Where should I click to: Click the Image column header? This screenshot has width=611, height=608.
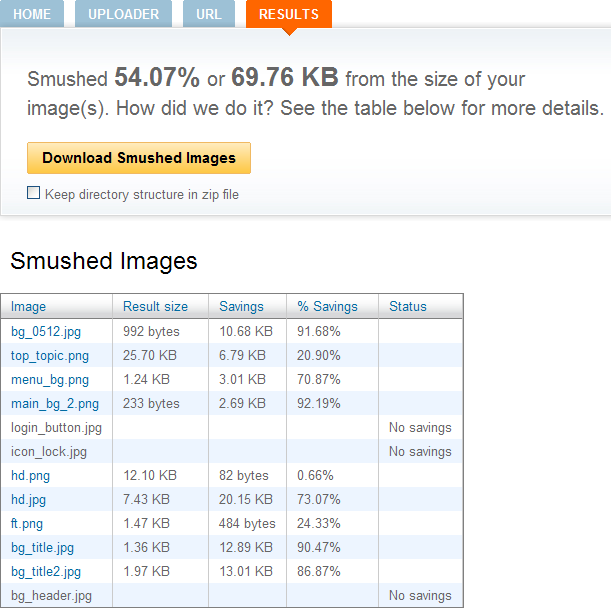[x=29, y=307]
